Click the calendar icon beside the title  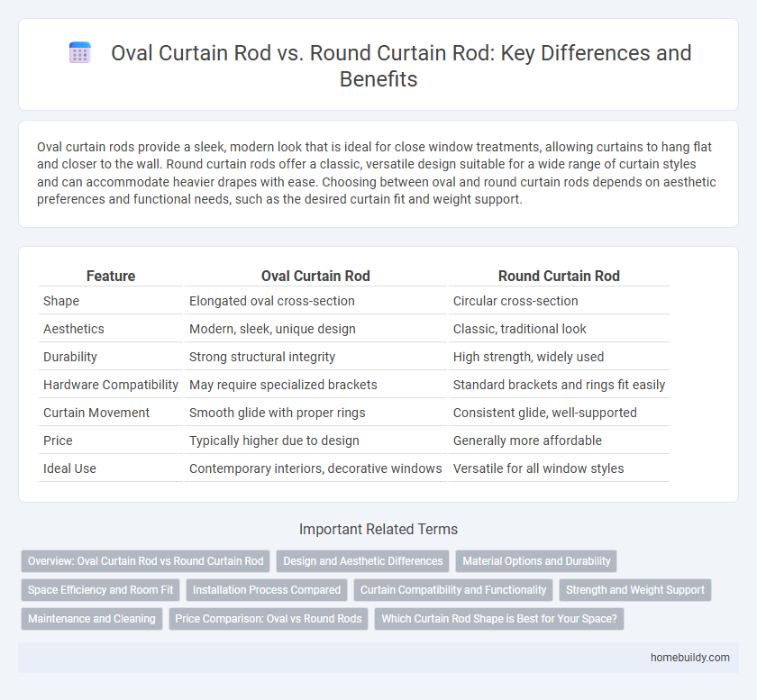click(x=79, y=52)
